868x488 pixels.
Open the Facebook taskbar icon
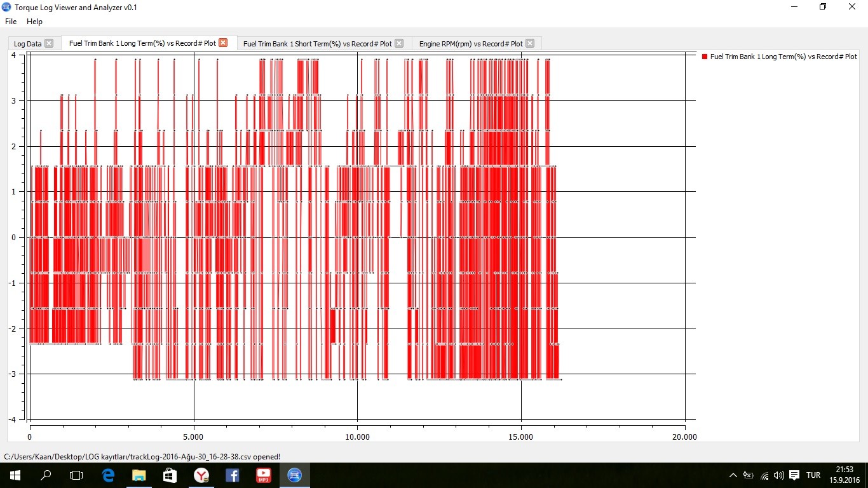click(x=233, y=475)
